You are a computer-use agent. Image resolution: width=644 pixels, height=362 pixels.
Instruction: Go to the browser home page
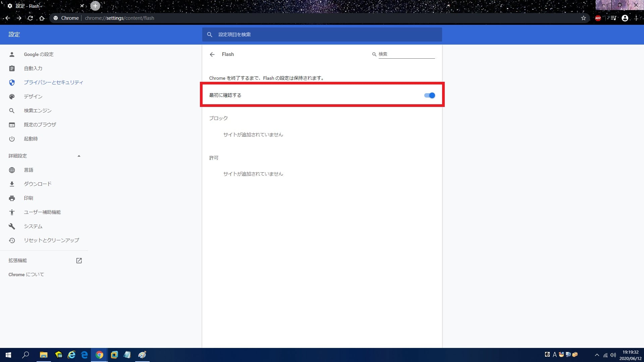click(42, 18)
